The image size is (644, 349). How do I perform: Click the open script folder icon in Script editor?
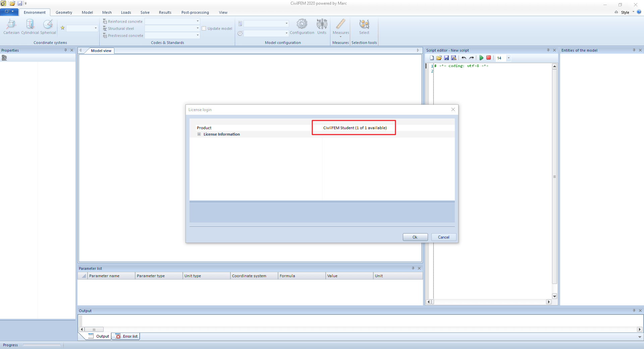point(439,58)
